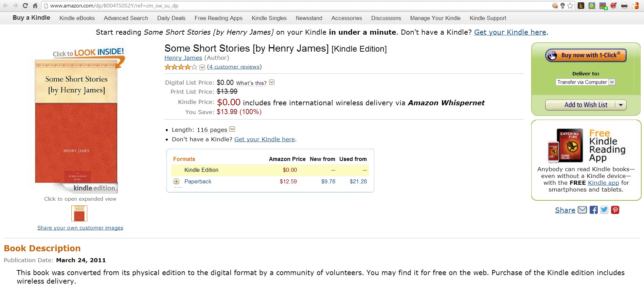Open the small book cover thumbnail

pos(79,214)
